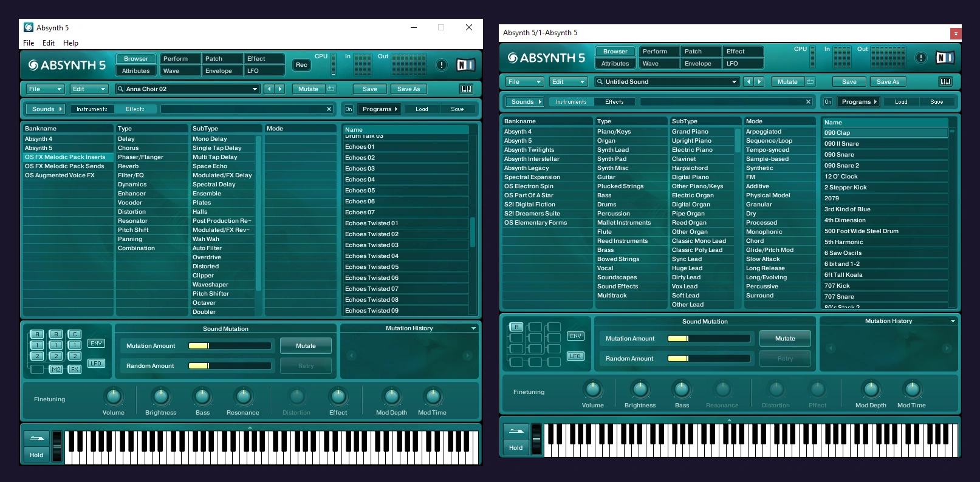980x482 pixels.
Task: Toggle the keyboard icon in the left window toolbar
Action: point(466,89)
